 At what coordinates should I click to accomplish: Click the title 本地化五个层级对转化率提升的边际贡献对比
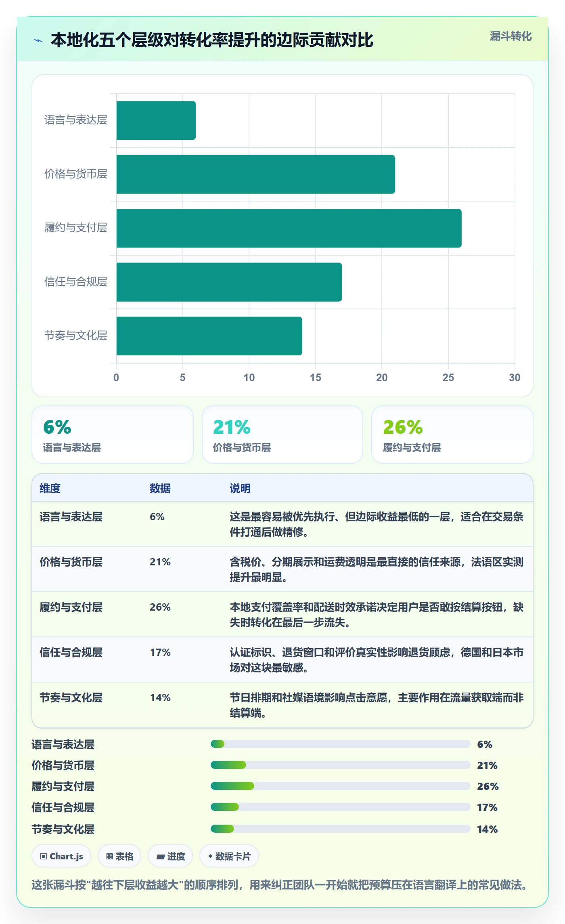212,40
